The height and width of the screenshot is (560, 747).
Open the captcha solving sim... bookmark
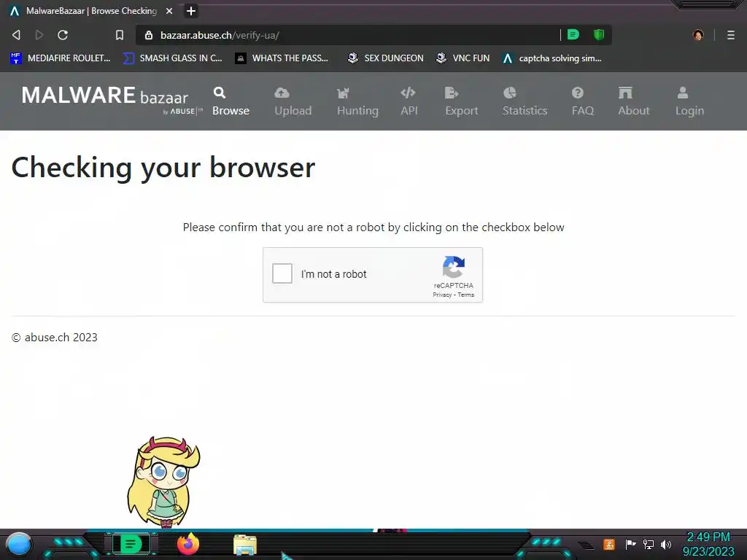coord(552,58)
